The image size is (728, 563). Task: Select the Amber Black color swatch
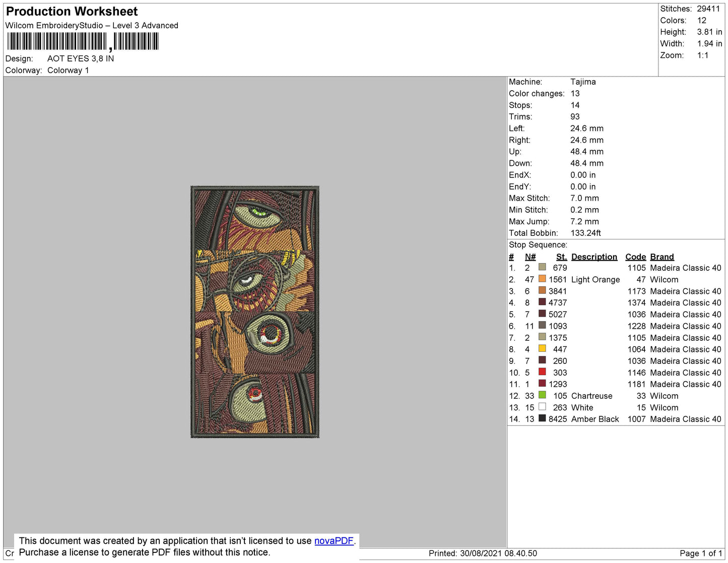[x=542, y=418]
